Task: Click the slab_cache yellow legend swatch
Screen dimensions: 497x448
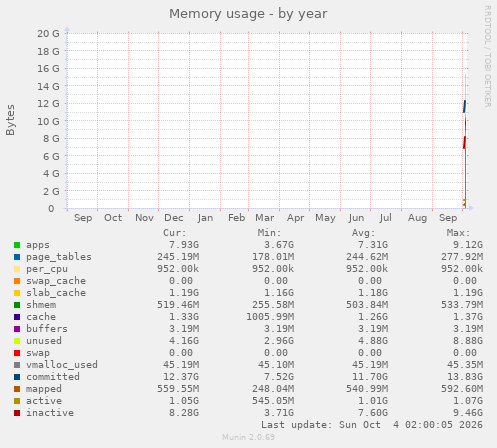Action: (x=17, y=293)
